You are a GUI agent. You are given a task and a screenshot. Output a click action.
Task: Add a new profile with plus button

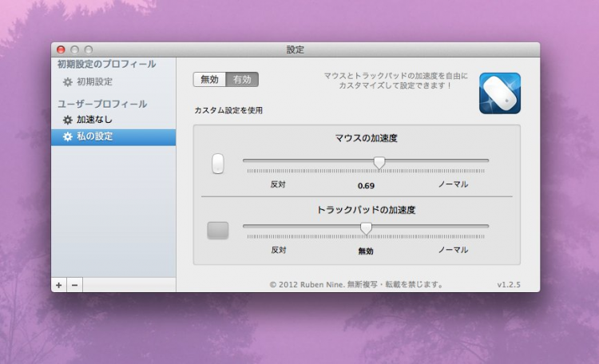(x=59, y=285)
